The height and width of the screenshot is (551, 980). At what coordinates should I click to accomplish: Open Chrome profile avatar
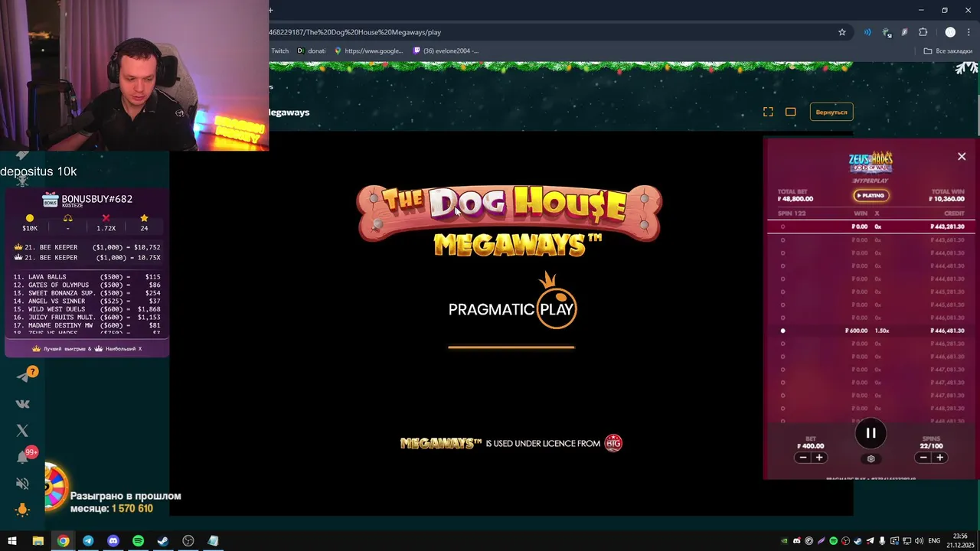950,32
